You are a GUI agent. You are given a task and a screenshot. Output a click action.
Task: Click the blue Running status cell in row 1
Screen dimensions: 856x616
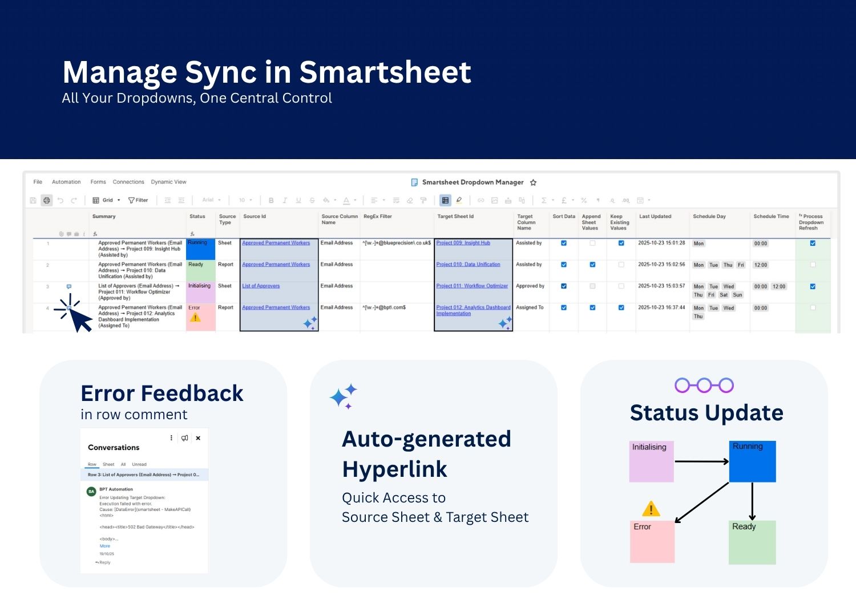(x=200, y=249)
